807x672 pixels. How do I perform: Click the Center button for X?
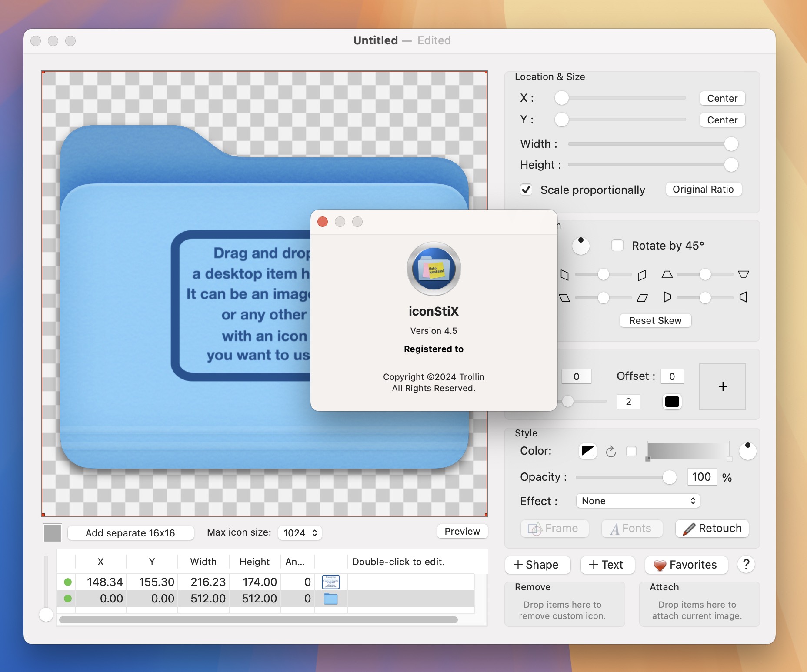[x=722, y=98]
